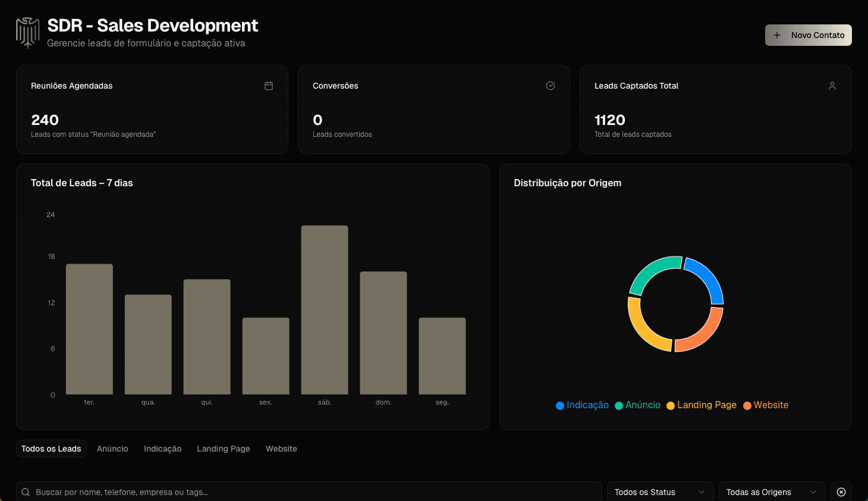
Task: Click the checkmark circle icon in Conversões card
Action: tap(551, 86)
